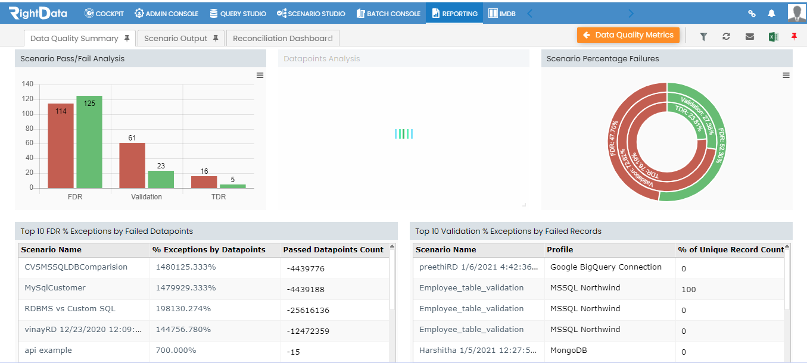Open notifications bell
The image size is (808, 364).
click(x=771, y=13)
